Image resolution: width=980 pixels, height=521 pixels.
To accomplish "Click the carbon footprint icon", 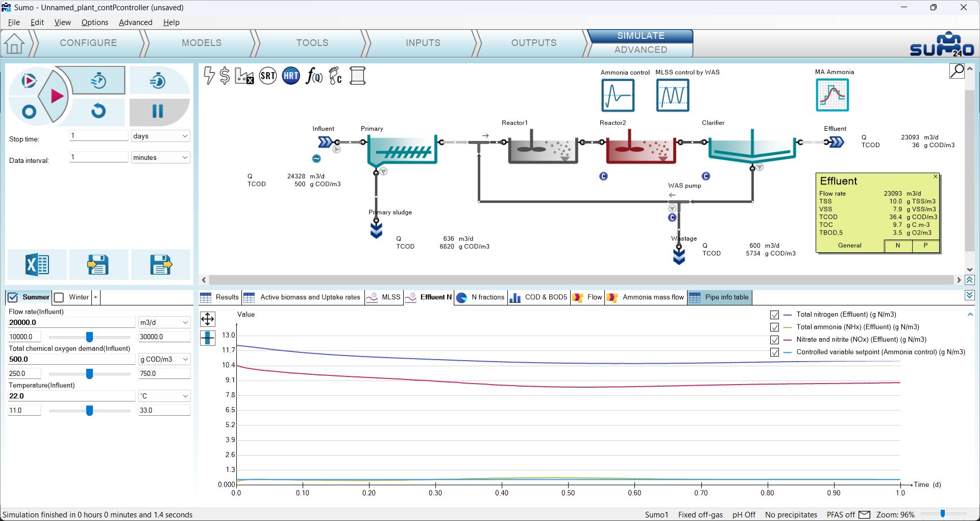I will pyautogui.click(x=335, y=76).
